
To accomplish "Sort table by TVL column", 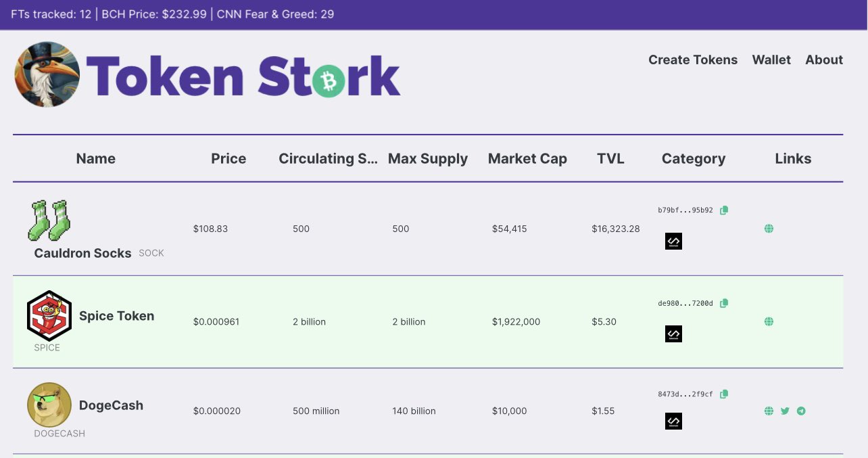I will (x=610, y=158).
